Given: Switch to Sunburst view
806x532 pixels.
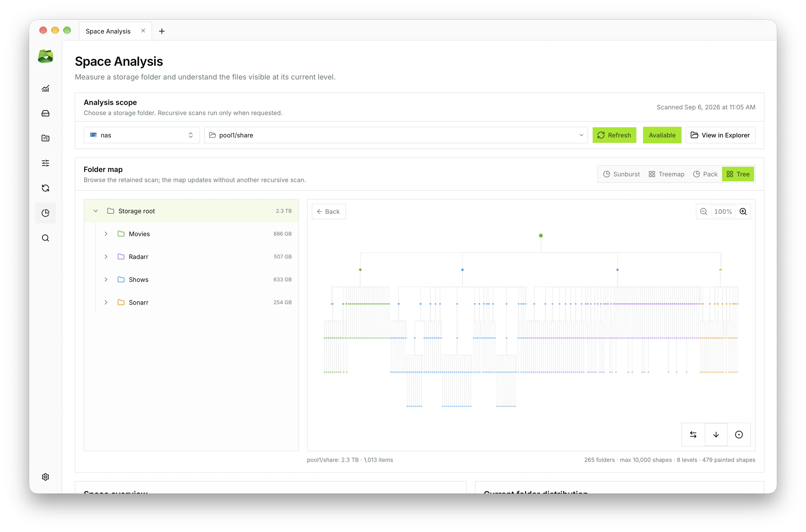Looking at the screenshot, I should [621, 174].
